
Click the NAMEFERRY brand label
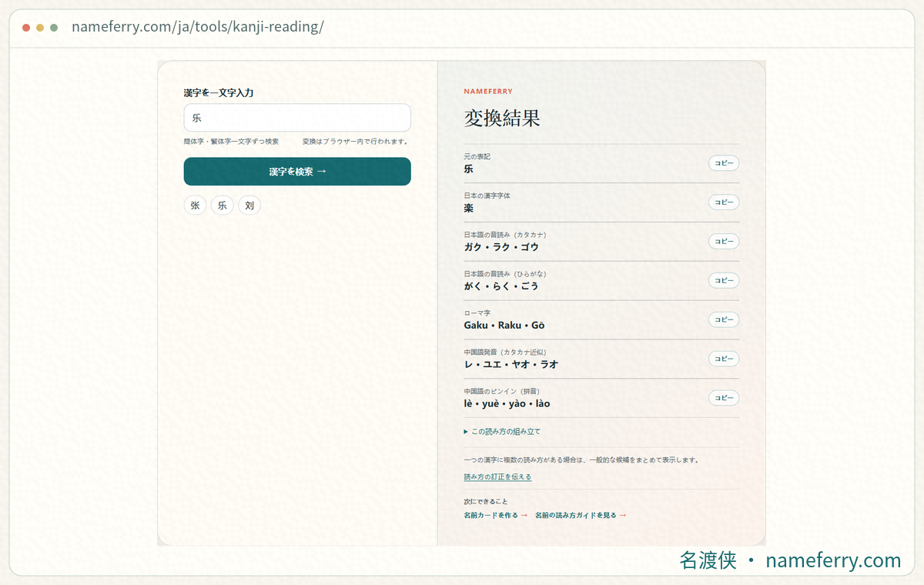tap(488, 92)
